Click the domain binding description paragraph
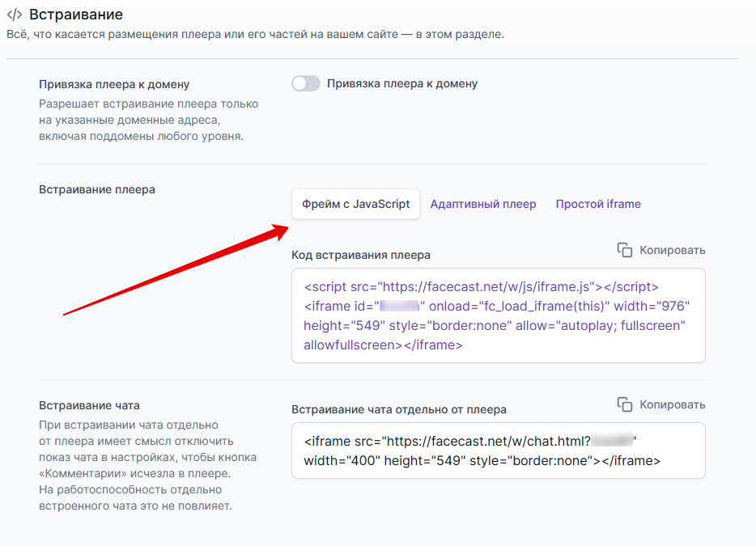The width and height of the screenshot is (756, 546). 148,120
